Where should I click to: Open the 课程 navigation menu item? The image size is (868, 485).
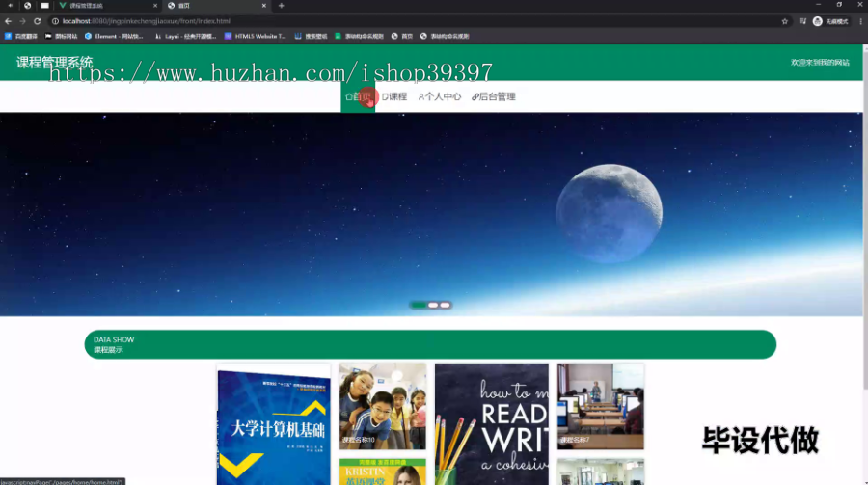point(394,96)
